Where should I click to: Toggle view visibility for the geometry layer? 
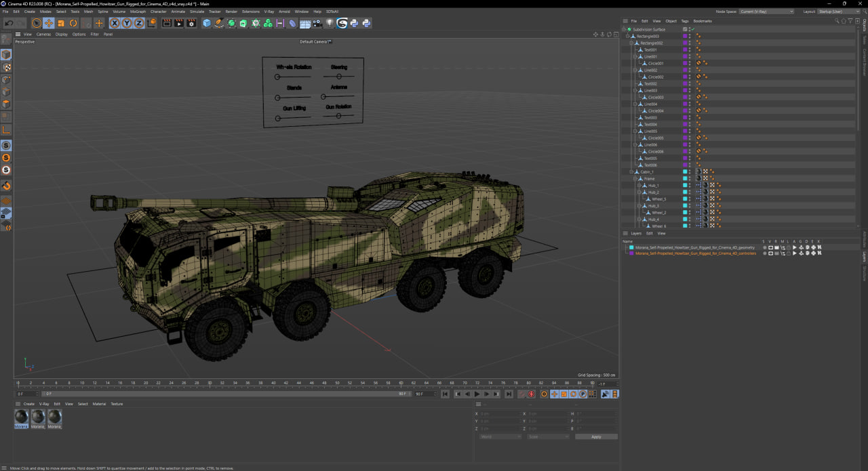click(770, 247)
